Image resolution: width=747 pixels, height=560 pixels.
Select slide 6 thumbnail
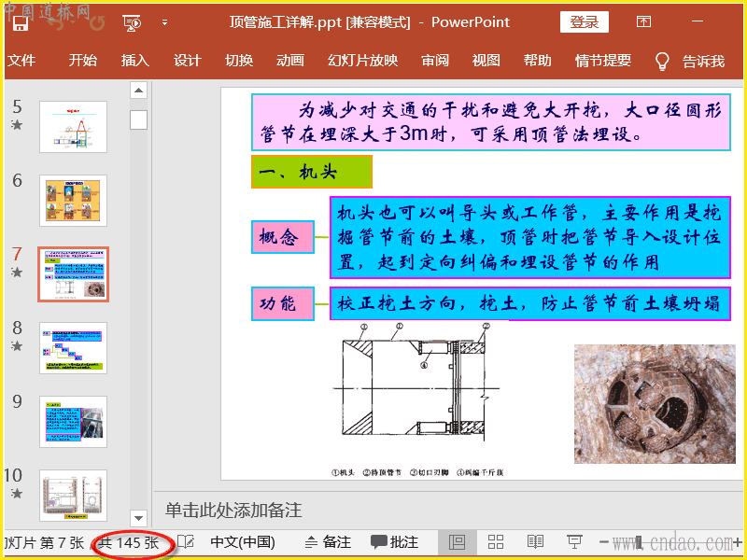click(x=74, y=201)
